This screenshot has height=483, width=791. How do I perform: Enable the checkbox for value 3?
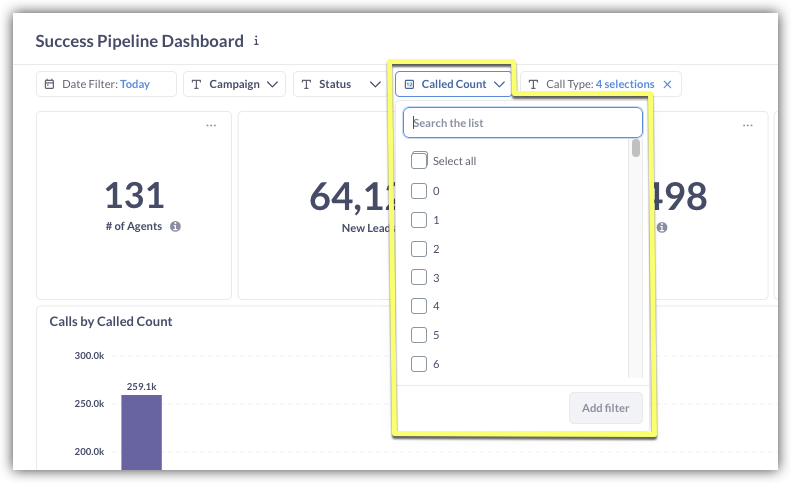[419, 277]
